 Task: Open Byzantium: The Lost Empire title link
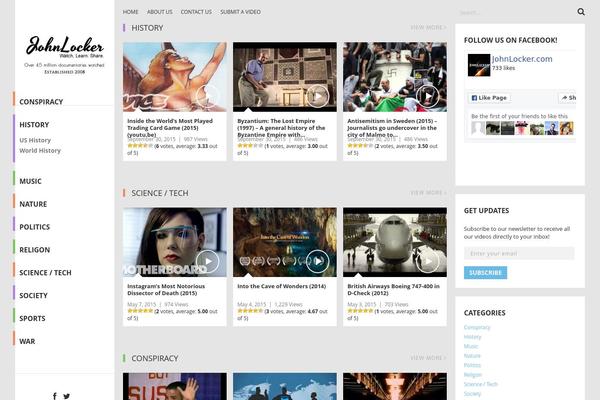click(x=281, y=128)
